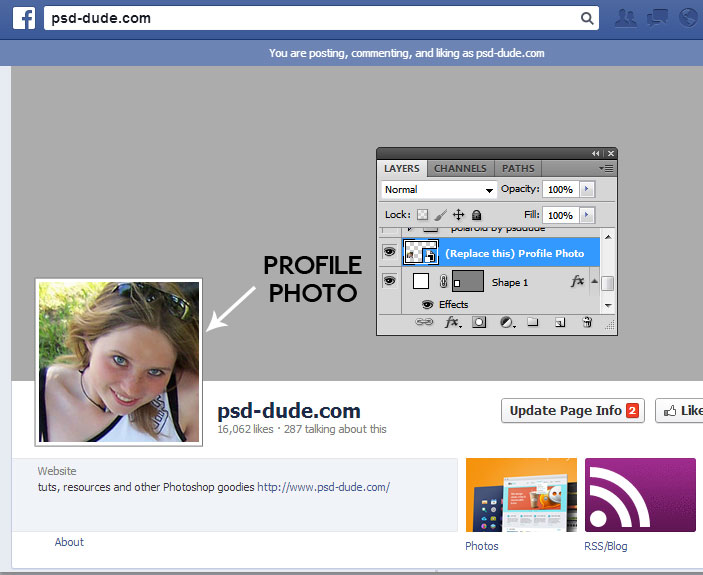Close the Layers panel with X

coord(611,153)
